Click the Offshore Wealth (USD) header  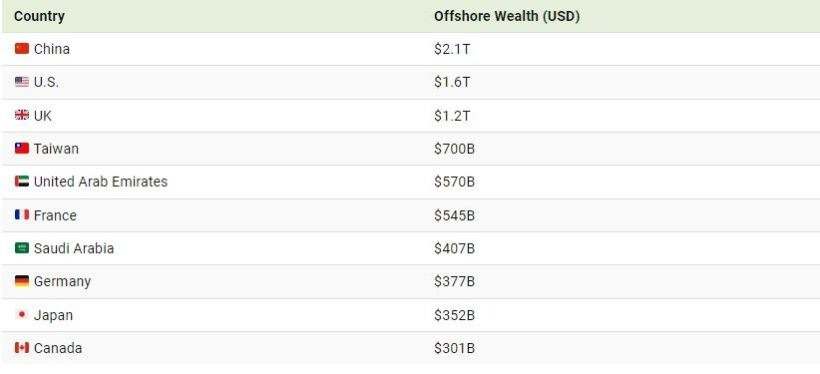(x=507, y=16)
